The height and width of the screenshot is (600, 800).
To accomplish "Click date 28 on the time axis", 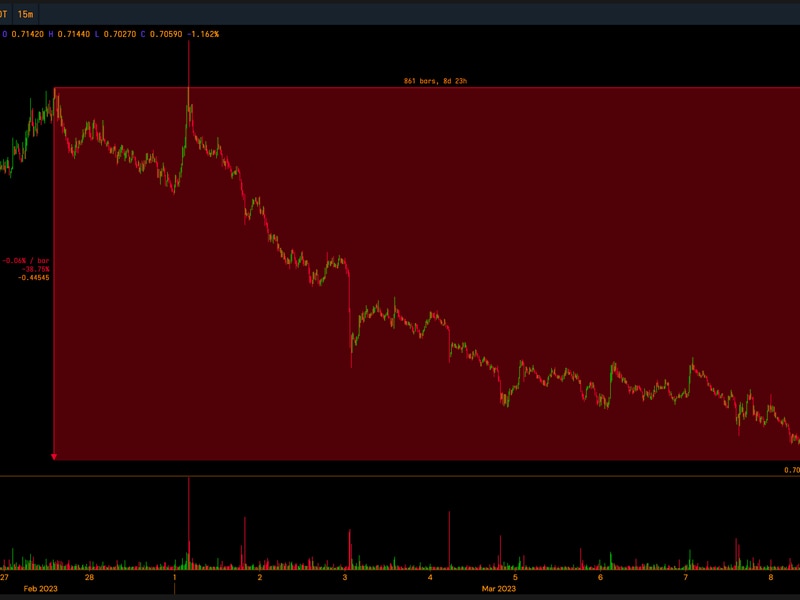I will pyautogui.click(x=90, y=577).
